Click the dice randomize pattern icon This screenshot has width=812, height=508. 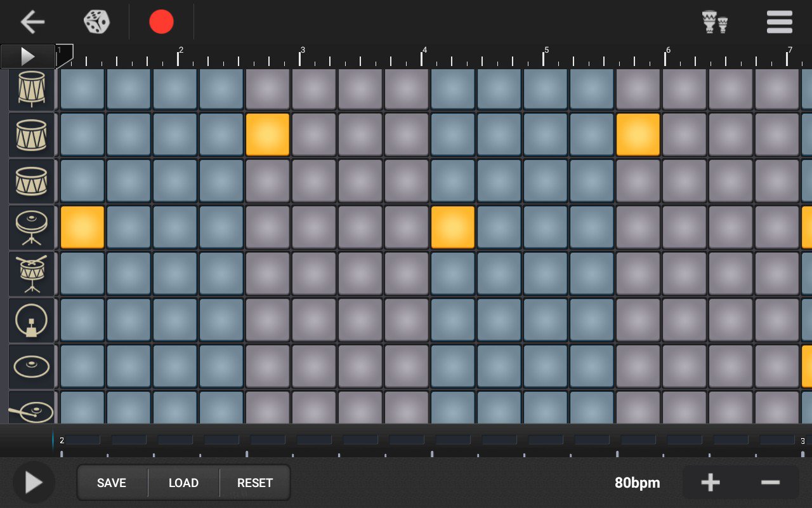coord(96,22)
